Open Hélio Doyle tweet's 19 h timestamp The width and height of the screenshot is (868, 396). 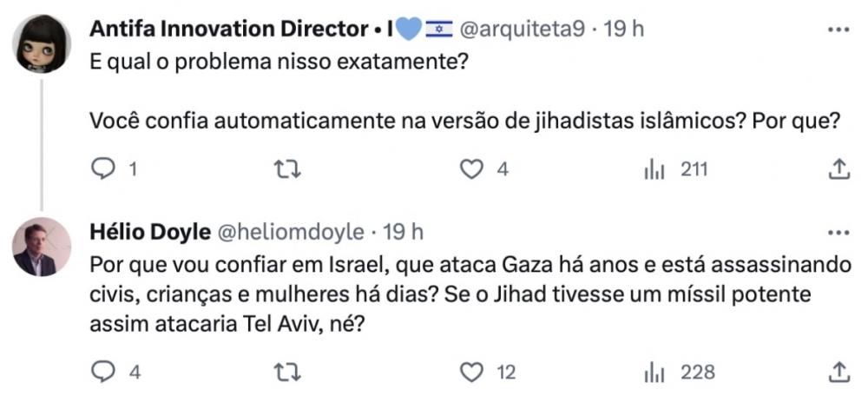[402, 232]
